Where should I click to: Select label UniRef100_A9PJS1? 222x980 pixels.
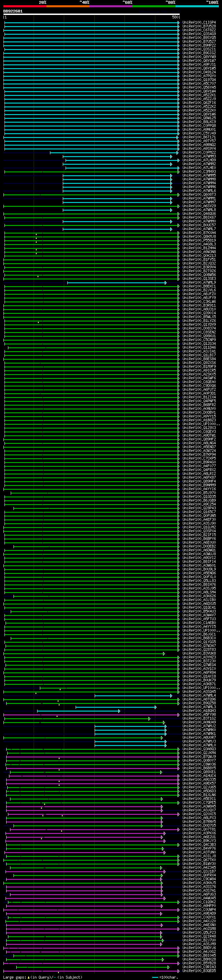tap(199, 65)
